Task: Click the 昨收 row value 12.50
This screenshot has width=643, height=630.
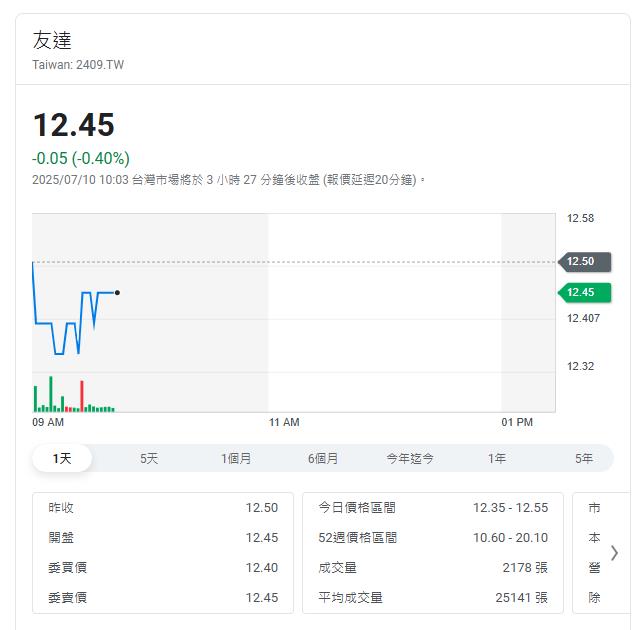Action: pyautogui.click(x=262, y=508)
